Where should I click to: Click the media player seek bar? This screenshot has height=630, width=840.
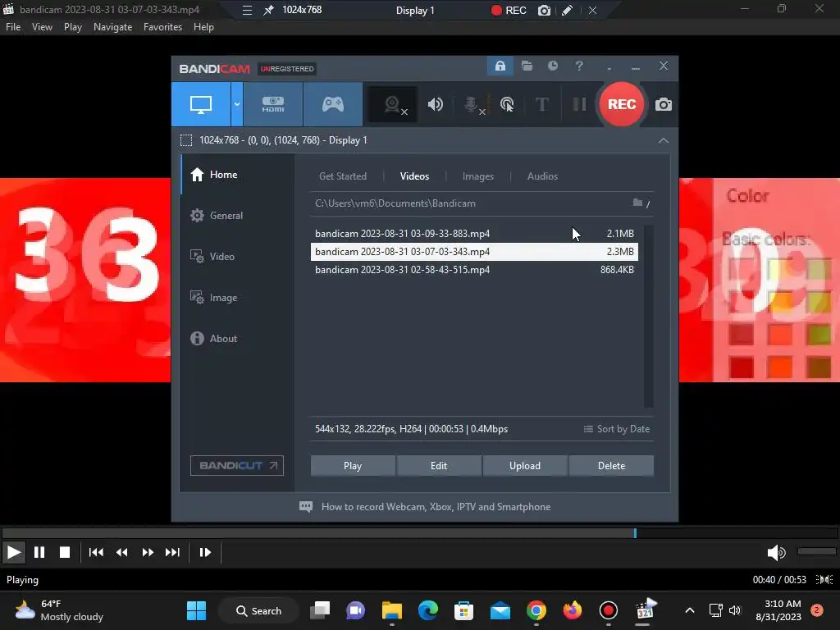tap(420, 533)
